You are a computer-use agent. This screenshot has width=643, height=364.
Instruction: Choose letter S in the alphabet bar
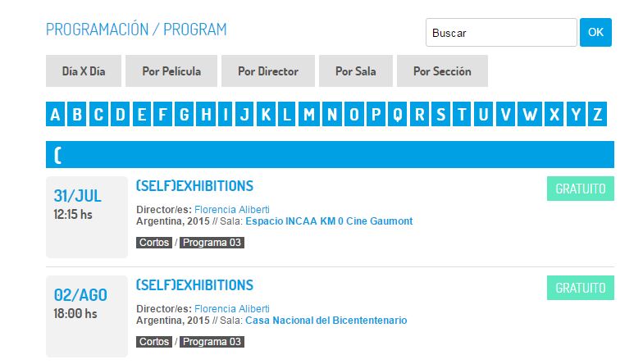click(x=441, y=115)
